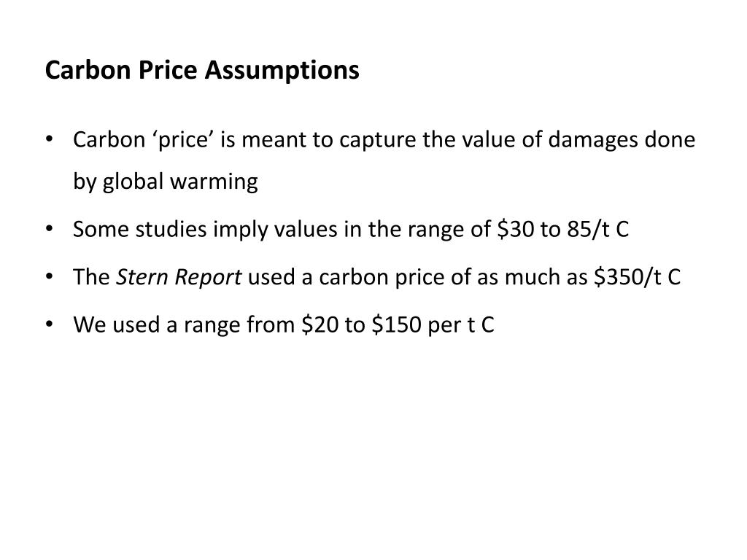Click the third bullet point marker
747x560 pixels.
[x=50, y=276]
